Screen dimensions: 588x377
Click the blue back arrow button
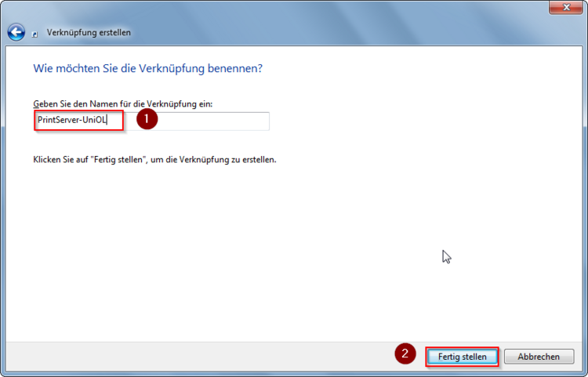tap(16, 32)
